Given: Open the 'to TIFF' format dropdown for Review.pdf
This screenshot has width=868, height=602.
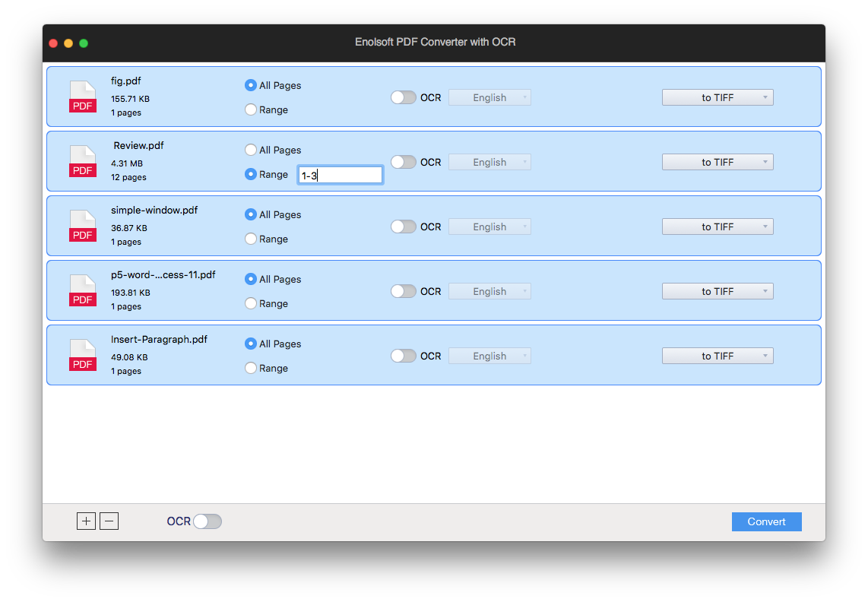Looking at the screenshot, I should (x=718, y=162).
